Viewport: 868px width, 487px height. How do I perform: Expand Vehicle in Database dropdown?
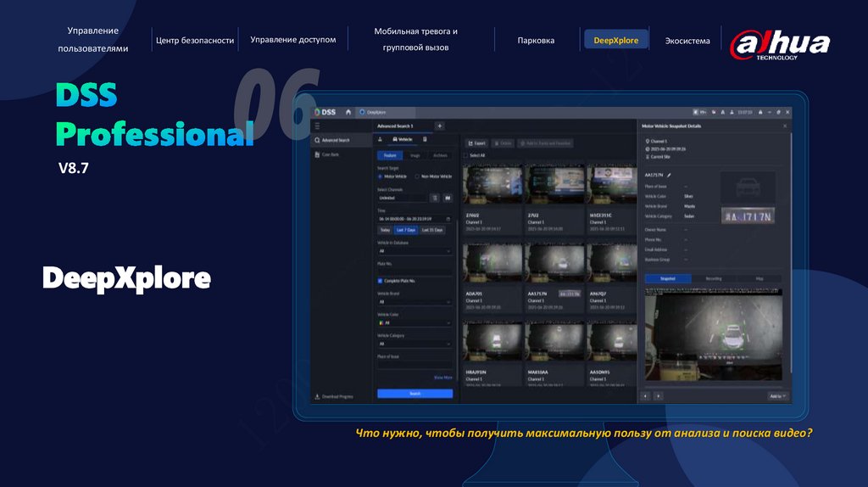click(415, 251)
